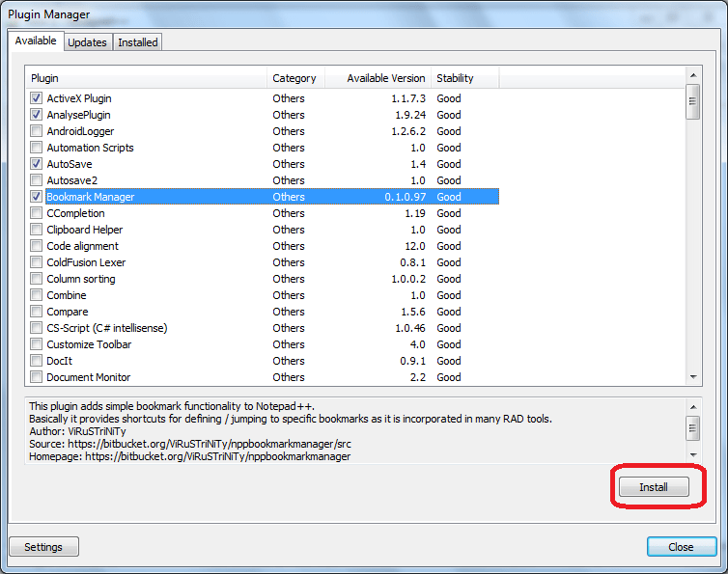The image size is (728, 574).
Task: Click the Homepage bitbucket URL text
Action: point(218,456)
